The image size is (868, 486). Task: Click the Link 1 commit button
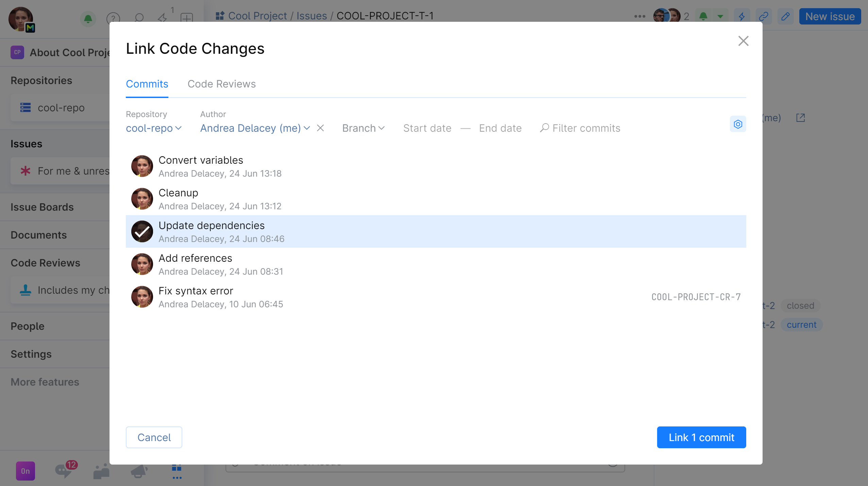[x=702, y=437]
